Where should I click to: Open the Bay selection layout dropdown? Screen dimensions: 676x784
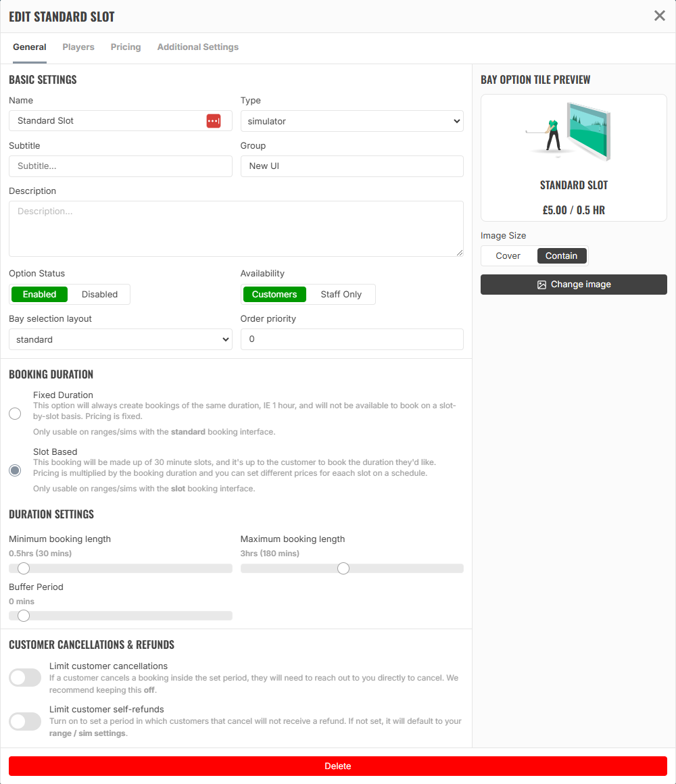coord(120,339)
